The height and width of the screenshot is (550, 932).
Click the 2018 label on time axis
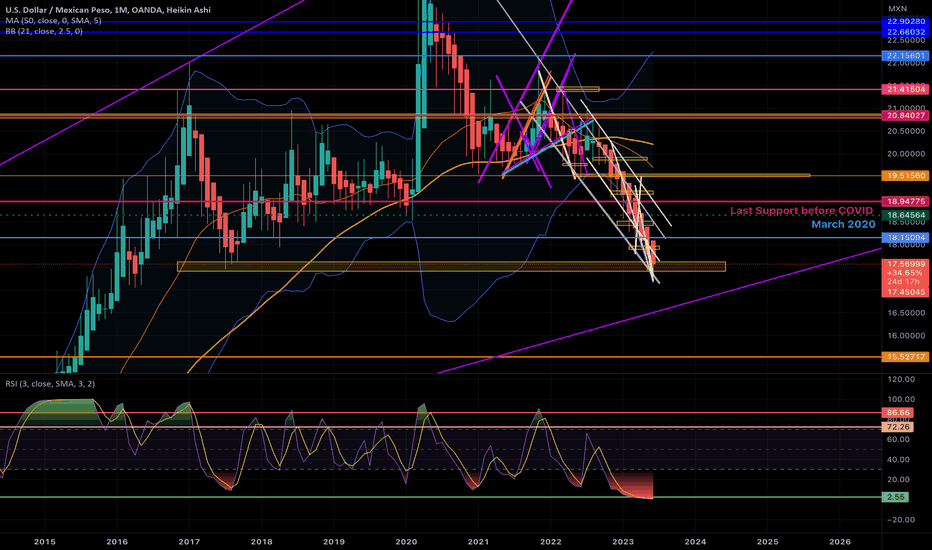(x=262, y=542)
